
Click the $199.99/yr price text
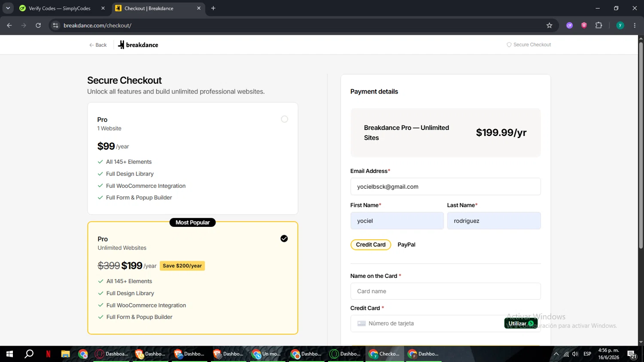[501, 133]
